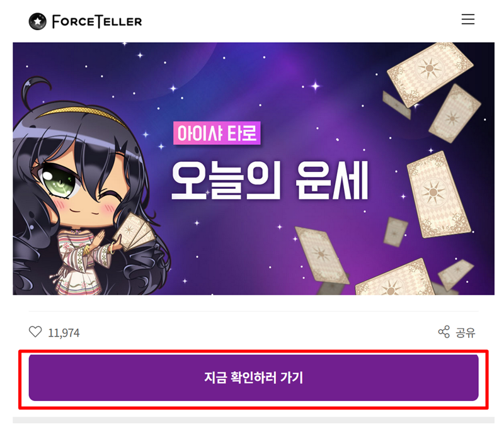
Task: Click the largest tarot card at top right
Action: pos(430,74)
